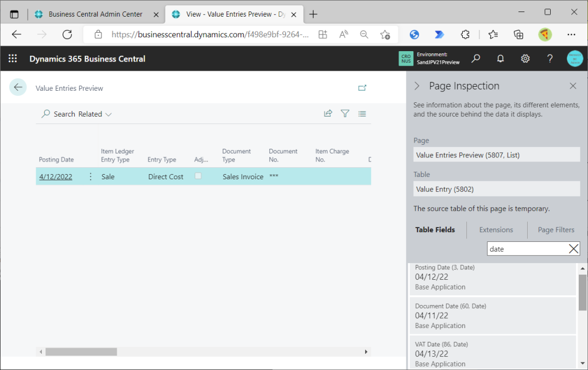588x370 pixels.
Task: Toggle the Adjustment checkbox in the Sale row
Action: [198, 176]
